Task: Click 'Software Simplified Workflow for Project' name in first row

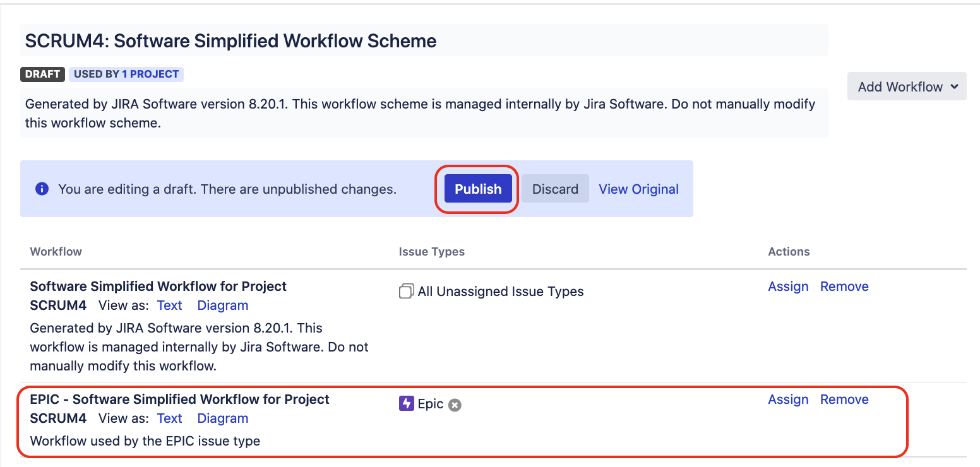Action: coord(158,287)
